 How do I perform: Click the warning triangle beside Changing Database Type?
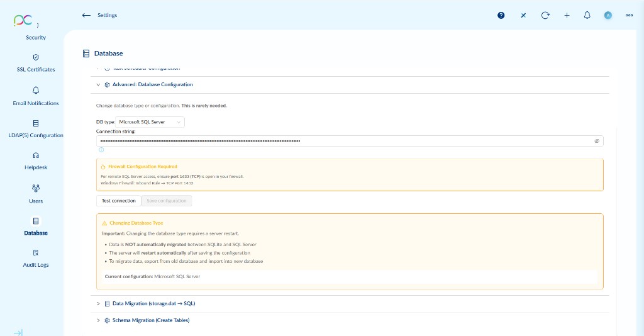pyautogui.click(x=104, y=223)
